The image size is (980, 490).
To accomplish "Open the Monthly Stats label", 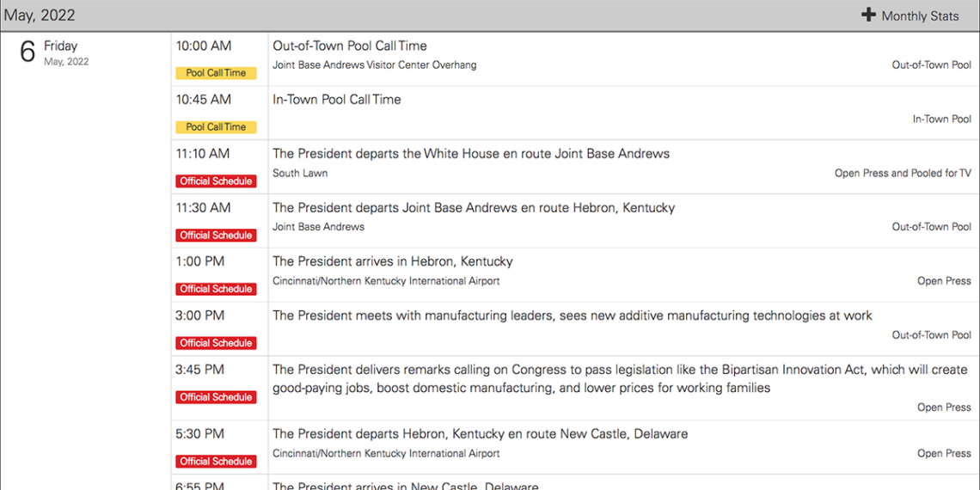I will click(920, 16).
